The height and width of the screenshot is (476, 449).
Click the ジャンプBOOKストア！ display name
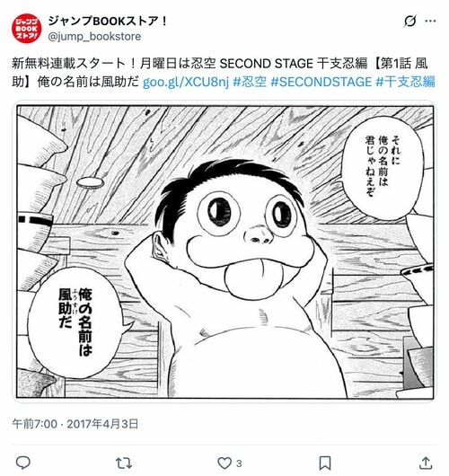pyautogui.click(x=108, y=21)
